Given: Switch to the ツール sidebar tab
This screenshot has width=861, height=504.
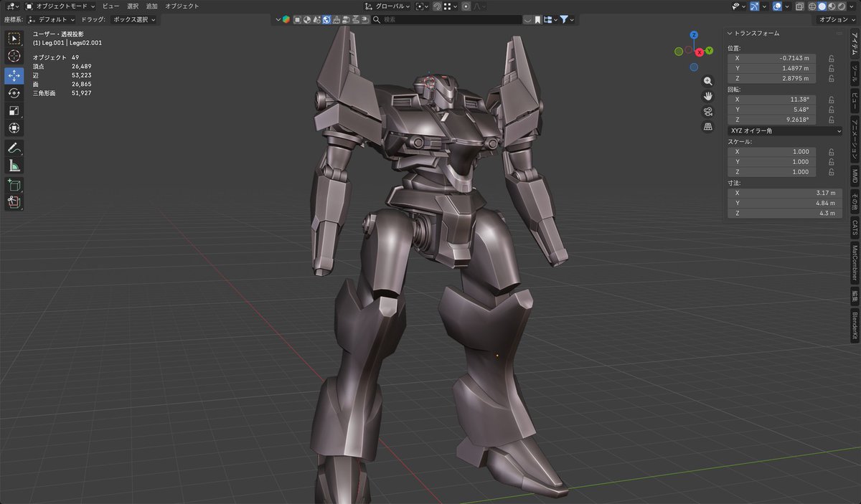Looking at the screenshot, I should (x=855, y=75).
